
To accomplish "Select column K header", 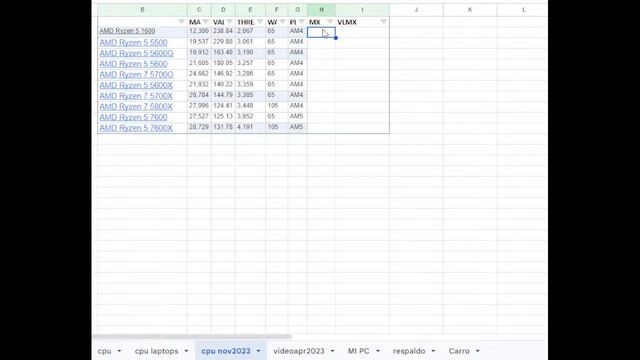I will pyautogui.click(x=470, y=10).
